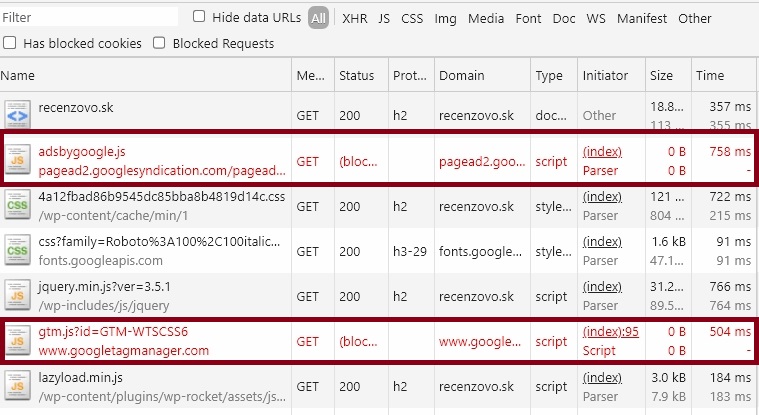Select the jquery.min.js?ver=3.5.1 request
This screenshot has width=759, height=415.
[x=105, y=287]
